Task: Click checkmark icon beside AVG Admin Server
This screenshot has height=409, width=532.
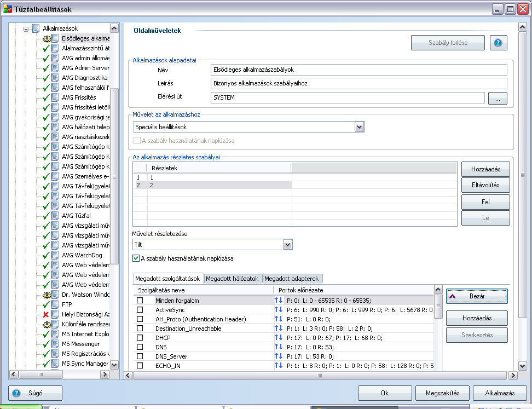Action: click(x=47, y=68)
